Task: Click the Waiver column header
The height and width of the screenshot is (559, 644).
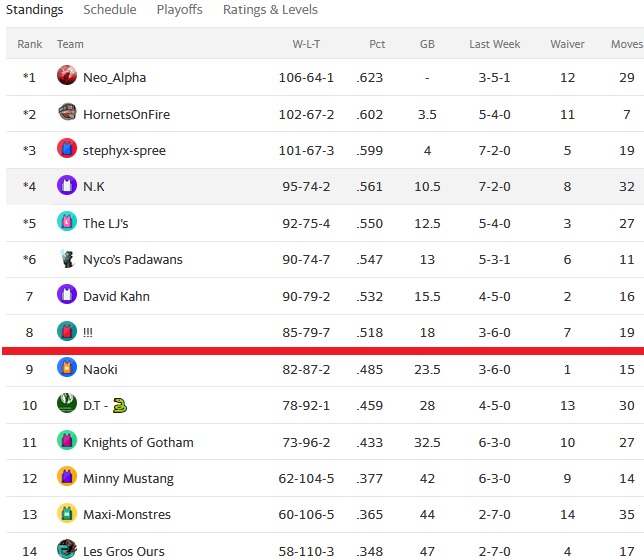Action: tap(567, 44)
